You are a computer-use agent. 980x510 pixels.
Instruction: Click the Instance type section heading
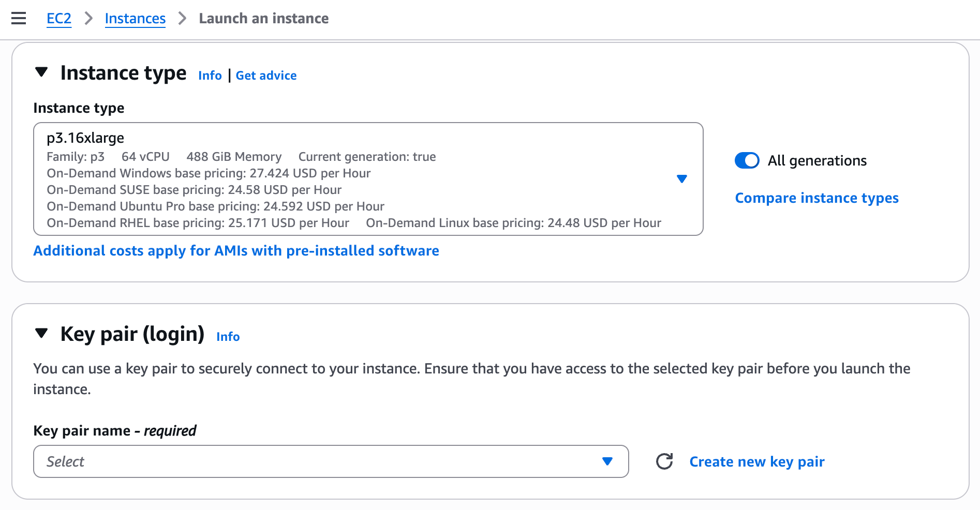(x=123, y=73)
